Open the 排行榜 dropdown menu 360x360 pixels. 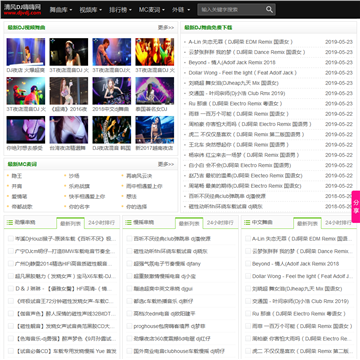click(120, 10)
